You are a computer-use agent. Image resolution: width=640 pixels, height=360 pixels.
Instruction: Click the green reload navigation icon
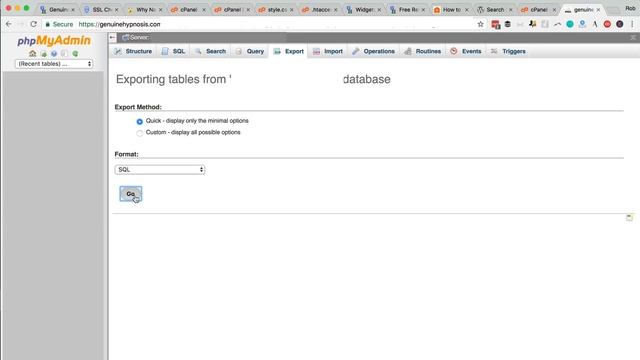[x=75, y=53]
